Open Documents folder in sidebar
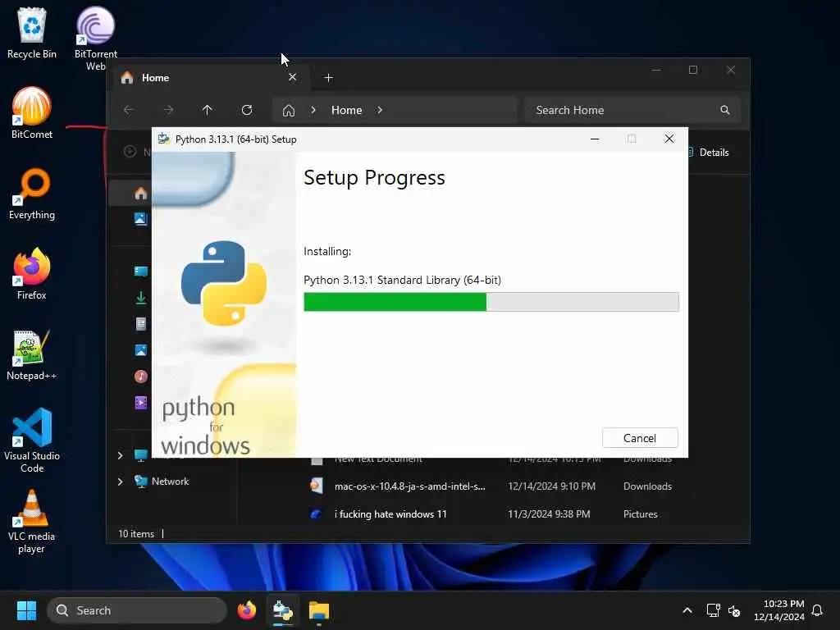The height and width of the screenshot is (630, 840). pos(141,323)
